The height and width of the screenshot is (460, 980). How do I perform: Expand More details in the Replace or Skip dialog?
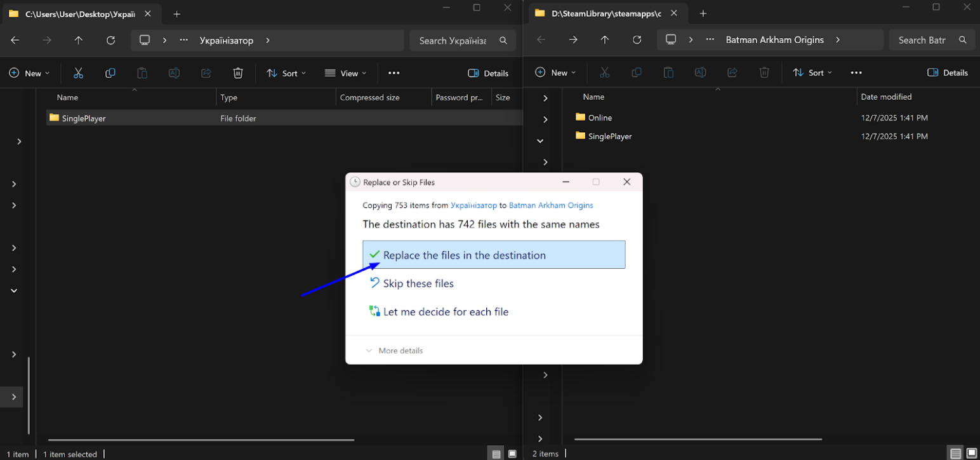(x=394, y=351)
